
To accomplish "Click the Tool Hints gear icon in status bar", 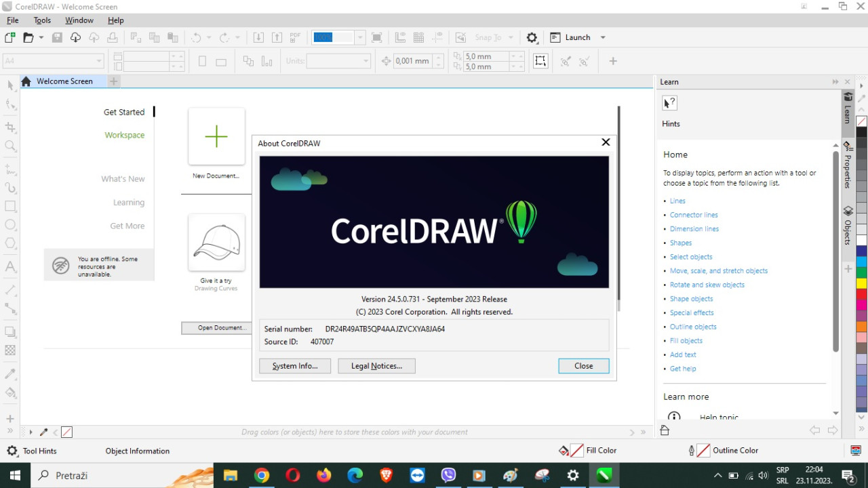I will tap(12, 451).
